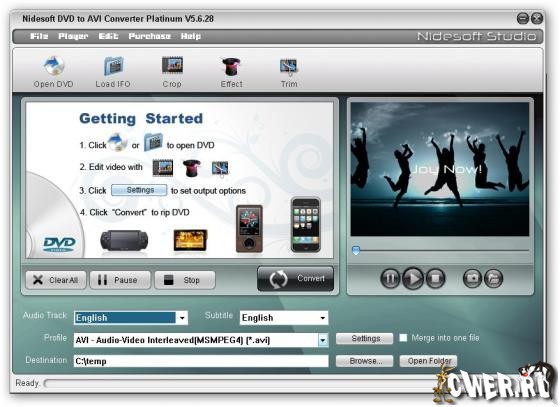The width and height of the screenshot is (560, 407).
Task: Play the preview video
Action: [x=413, y=278]
